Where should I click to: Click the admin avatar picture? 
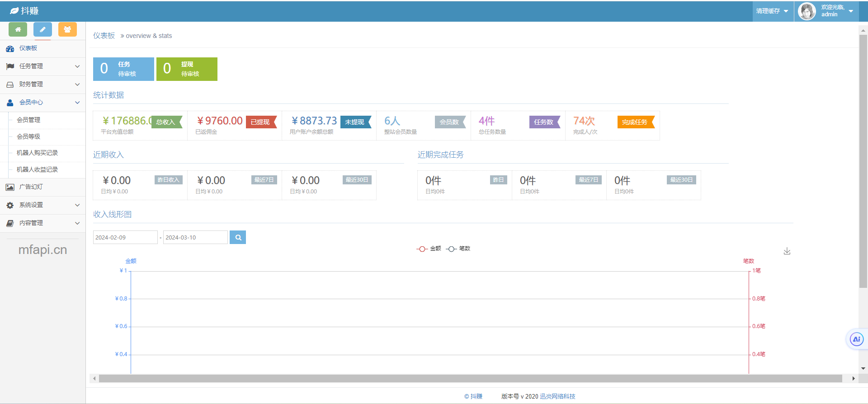807,11
